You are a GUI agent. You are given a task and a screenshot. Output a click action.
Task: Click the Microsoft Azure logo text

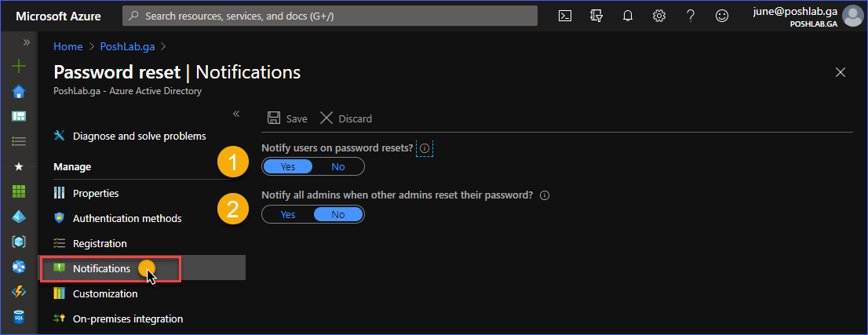(x=58, y=16)
